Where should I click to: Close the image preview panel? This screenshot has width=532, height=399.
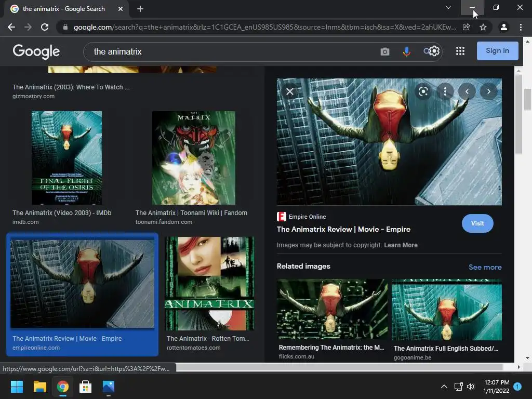290,91
